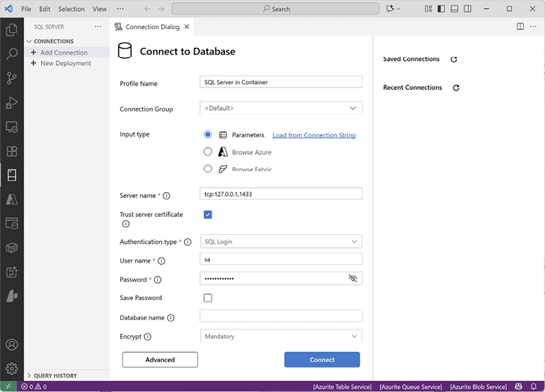Viewport: 545px width, 392px height.
Task: Select the Browse Azure radio button
Action: point(208,151)
